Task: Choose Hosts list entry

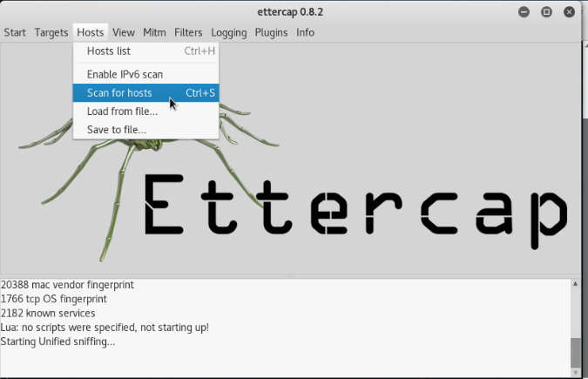Action: coord(145,51)
